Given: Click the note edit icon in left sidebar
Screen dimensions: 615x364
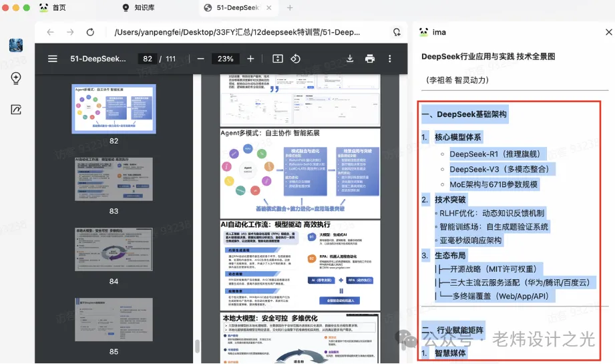Looking at the screenshot, I should pos(15,110).
